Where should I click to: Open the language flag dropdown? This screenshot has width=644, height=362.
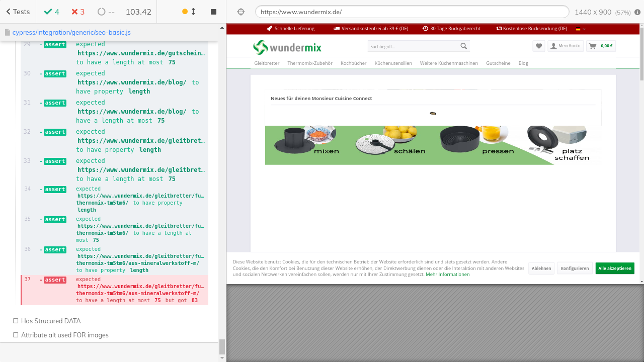tap(581, 29)
